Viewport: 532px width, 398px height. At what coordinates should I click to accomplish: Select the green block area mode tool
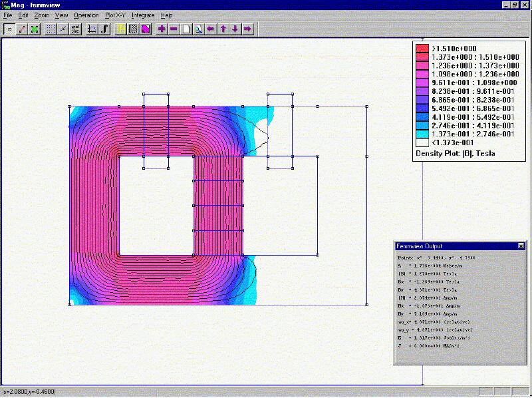[x=35, y=29]
